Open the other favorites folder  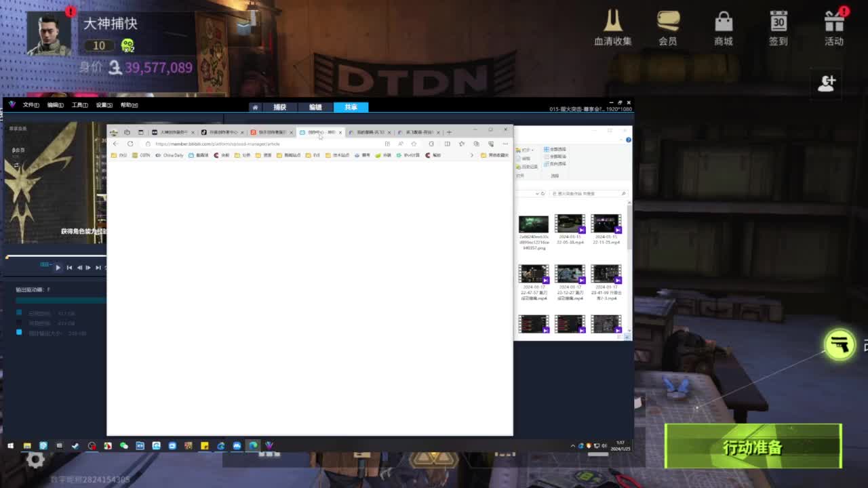tap(494, 155)
